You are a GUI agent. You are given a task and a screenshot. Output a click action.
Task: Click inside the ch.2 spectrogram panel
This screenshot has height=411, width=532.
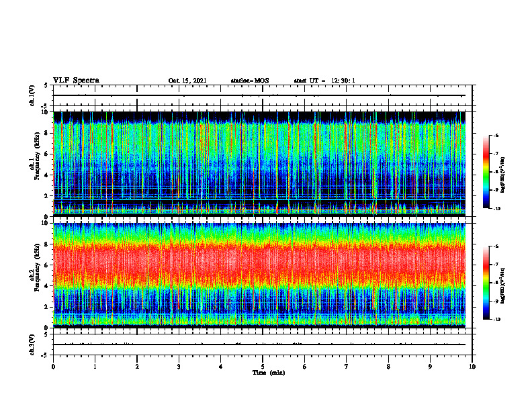[x=259, y=275]
